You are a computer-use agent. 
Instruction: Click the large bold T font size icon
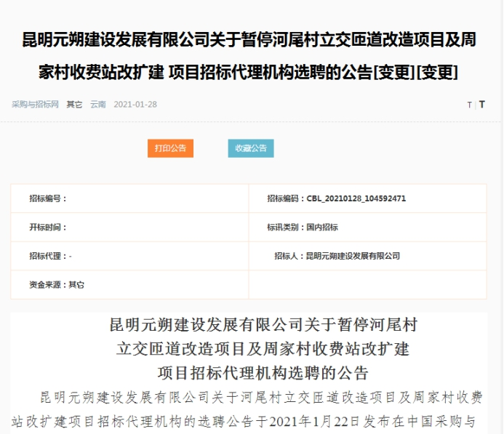click(x=481, y=105)
